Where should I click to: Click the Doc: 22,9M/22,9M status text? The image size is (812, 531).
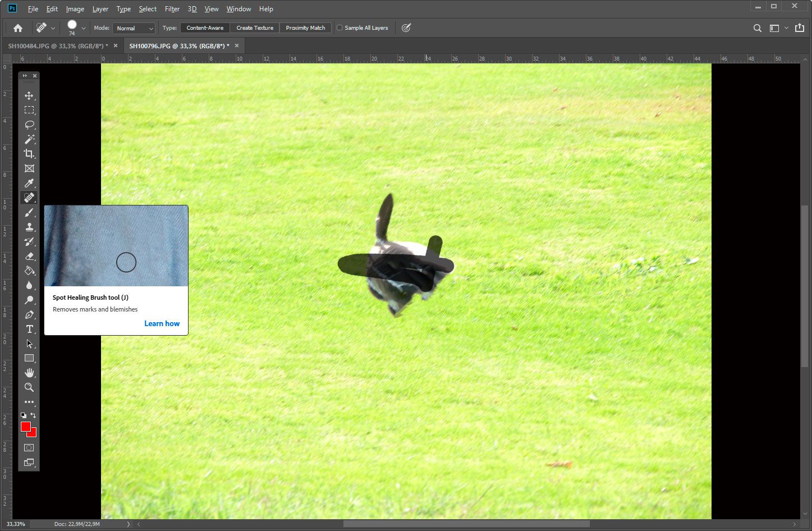click(x=77, y=524)
